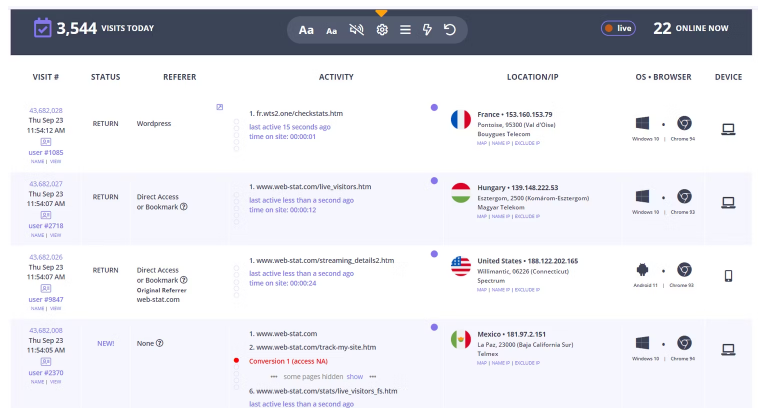773x413 pixels.
Task: Open profile of user #2370
Action: point(46,373)
